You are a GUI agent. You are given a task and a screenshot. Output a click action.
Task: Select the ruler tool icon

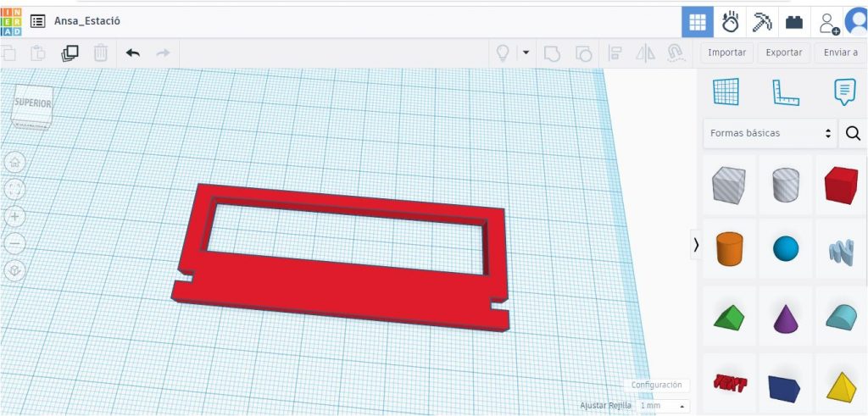click(786, 92)
